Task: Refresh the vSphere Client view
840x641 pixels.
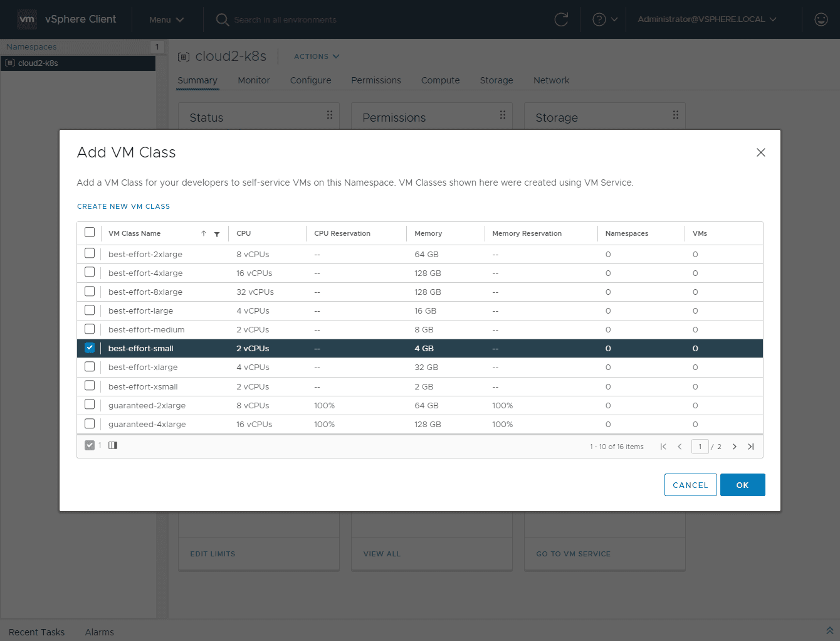Action: (561, 19)
